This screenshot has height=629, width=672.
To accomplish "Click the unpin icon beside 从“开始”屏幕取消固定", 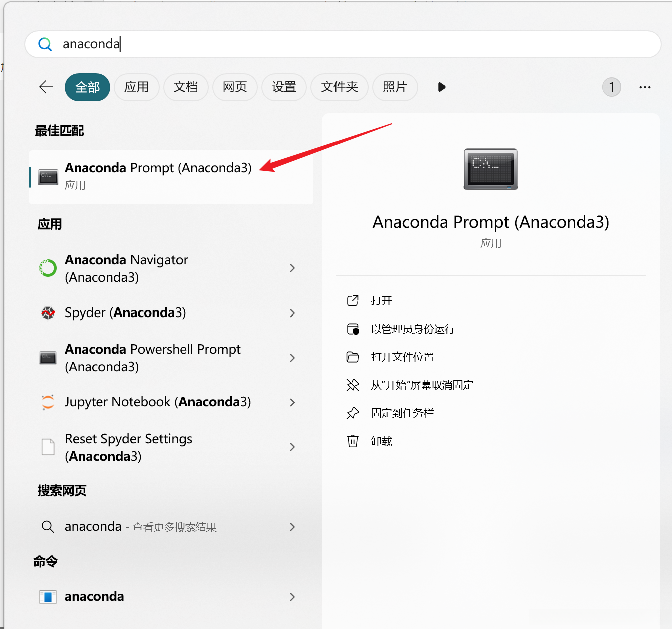I will [x=353, y=385].
